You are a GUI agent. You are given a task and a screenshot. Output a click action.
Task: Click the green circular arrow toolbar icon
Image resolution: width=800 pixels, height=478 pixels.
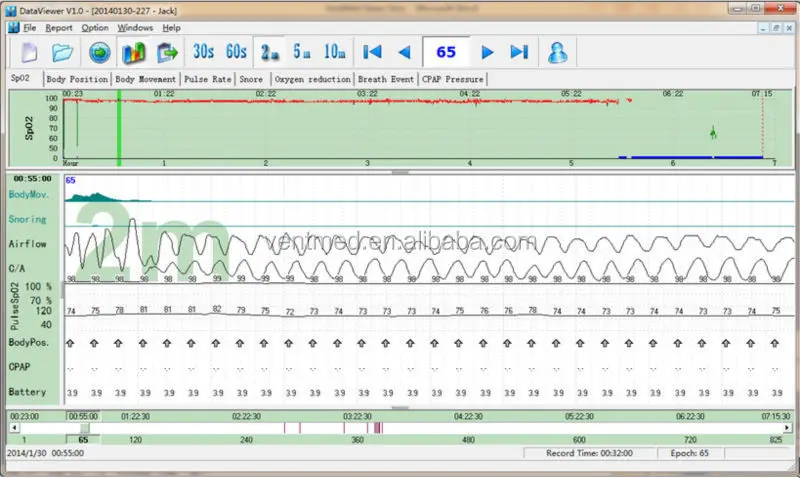(x=99, y=52)
